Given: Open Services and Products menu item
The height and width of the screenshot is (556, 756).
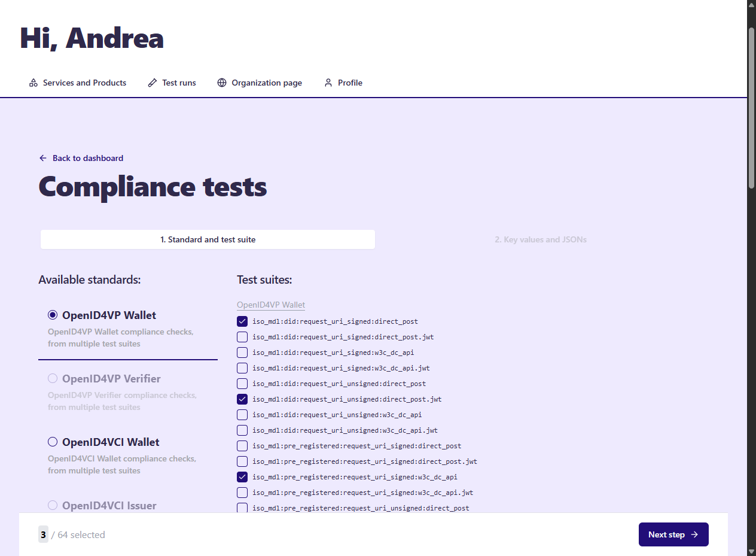Looking at the screenshot, I should coord(78,83).
